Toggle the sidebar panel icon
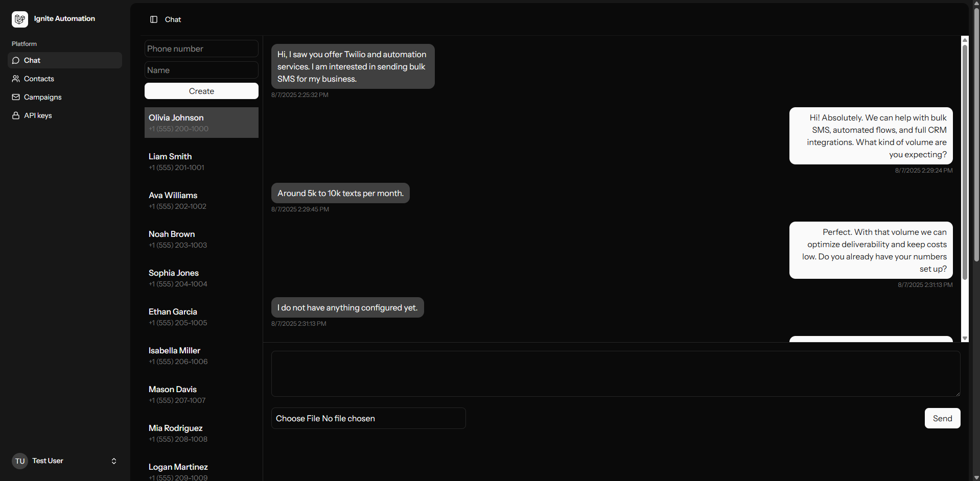This screenshot has height=481, width=980. (x=153, y=19)
